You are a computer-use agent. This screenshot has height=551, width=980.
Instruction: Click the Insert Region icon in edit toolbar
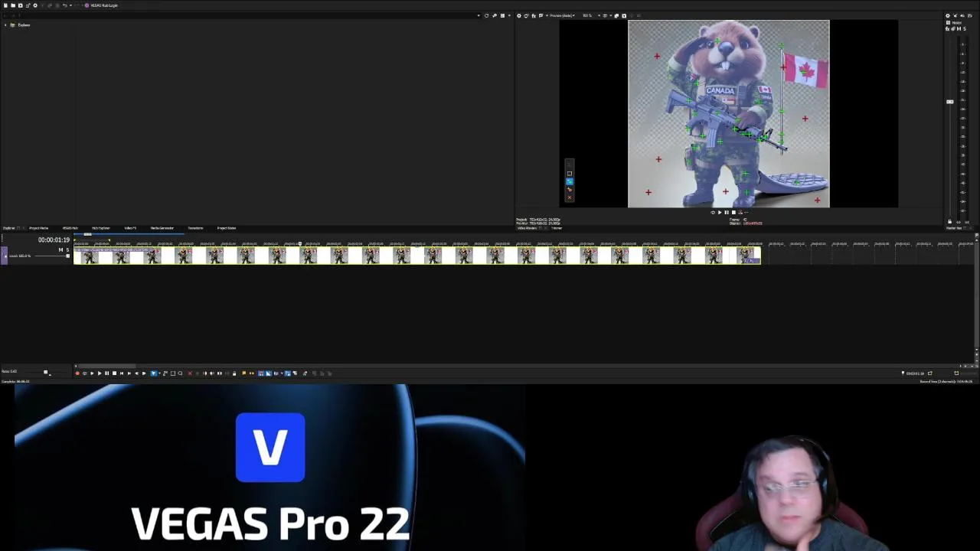coord(251,373)
